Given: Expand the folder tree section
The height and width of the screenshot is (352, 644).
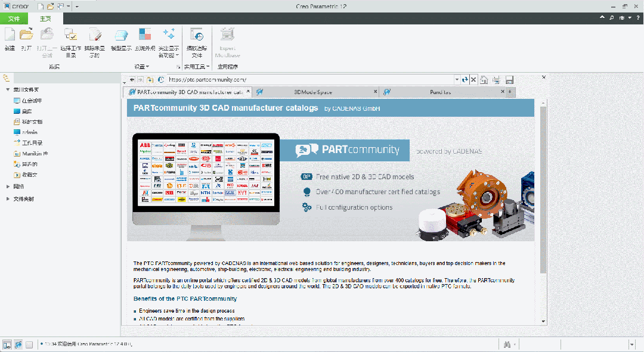Looking at the screenshot, I should pyautogui.click(x=8, y=198).
